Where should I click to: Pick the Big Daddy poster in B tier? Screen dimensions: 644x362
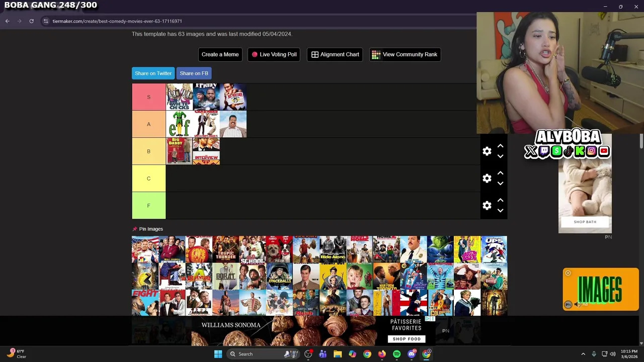pyautogui.click(x=179, y=151)
